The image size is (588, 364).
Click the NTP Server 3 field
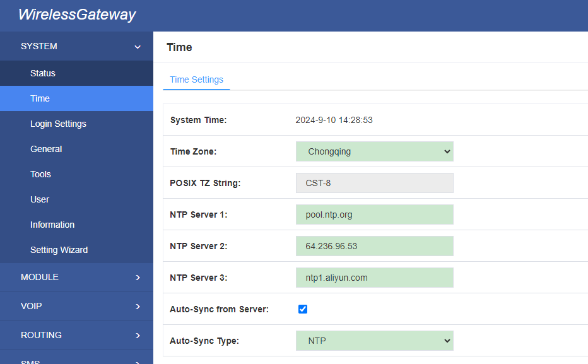[x=375, y=278]
